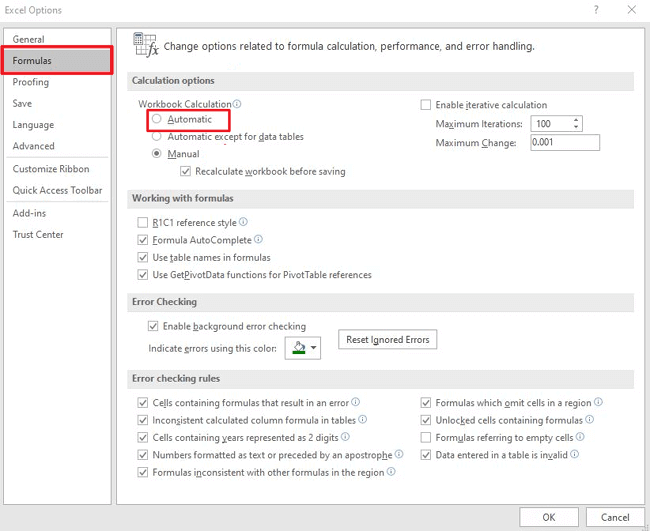Open the error indicator color dropdown
The width and height of the screenshot is (650, 531).
[x=314, y=348]
